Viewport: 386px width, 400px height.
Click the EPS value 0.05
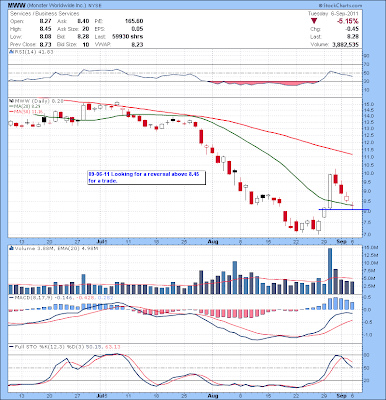137,29
